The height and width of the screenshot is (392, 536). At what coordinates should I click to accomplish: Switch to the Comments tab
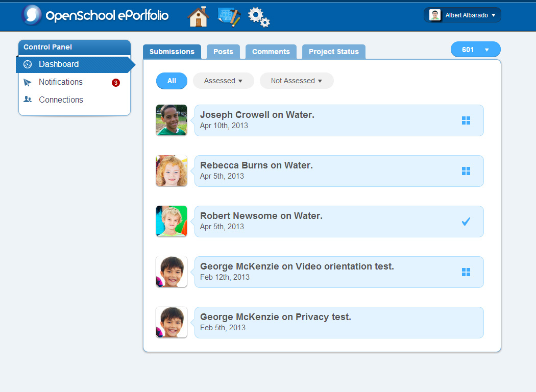[271, 52]
